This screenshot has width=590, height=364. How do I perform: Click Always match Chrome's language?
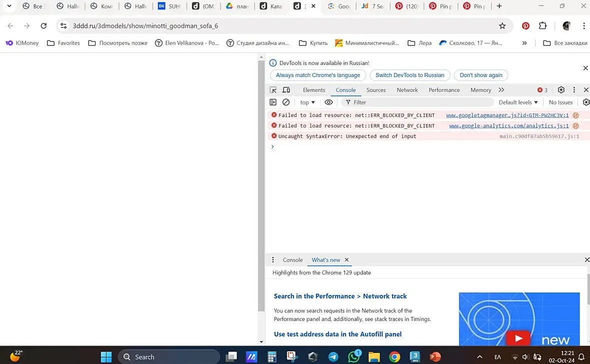tap(318, 75)
